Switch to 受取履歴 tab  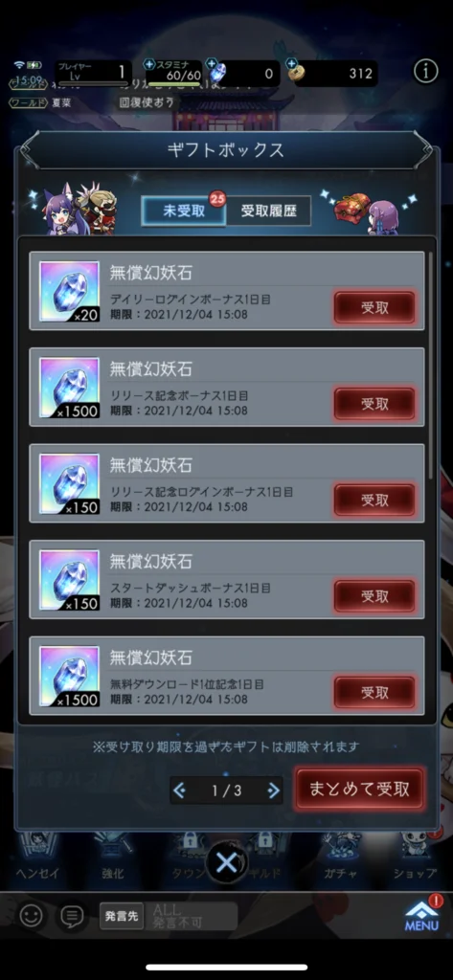tap(268, 211)
